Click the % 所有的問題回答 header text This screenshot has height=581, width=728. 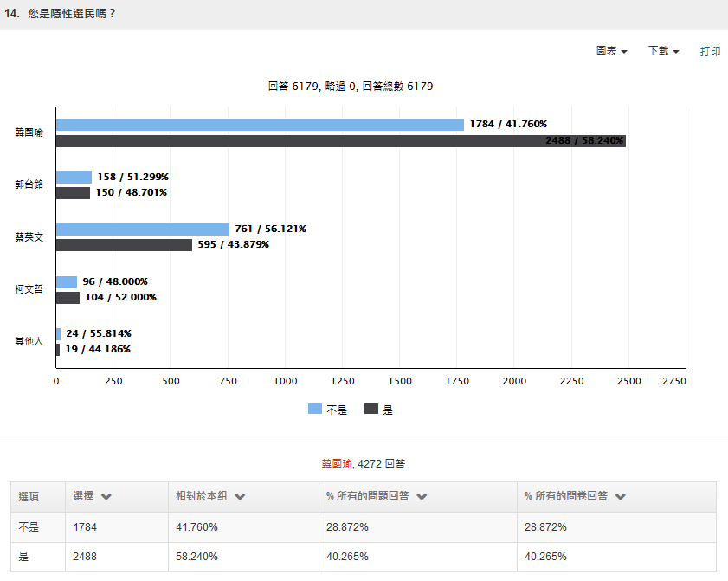tap(368, 496)
